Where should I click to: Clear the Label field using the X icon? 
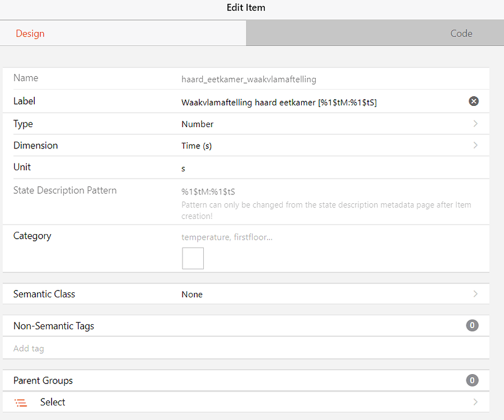[x=474, y=101]
